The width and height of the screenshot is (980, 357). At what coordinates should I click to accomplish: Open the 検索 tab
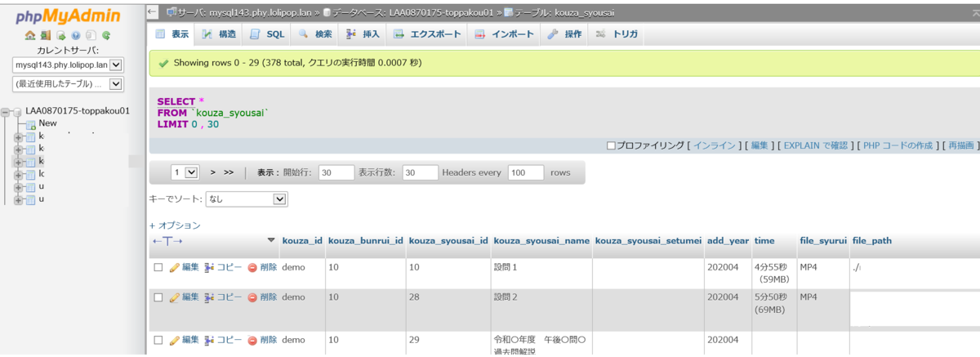coord(315,34)
